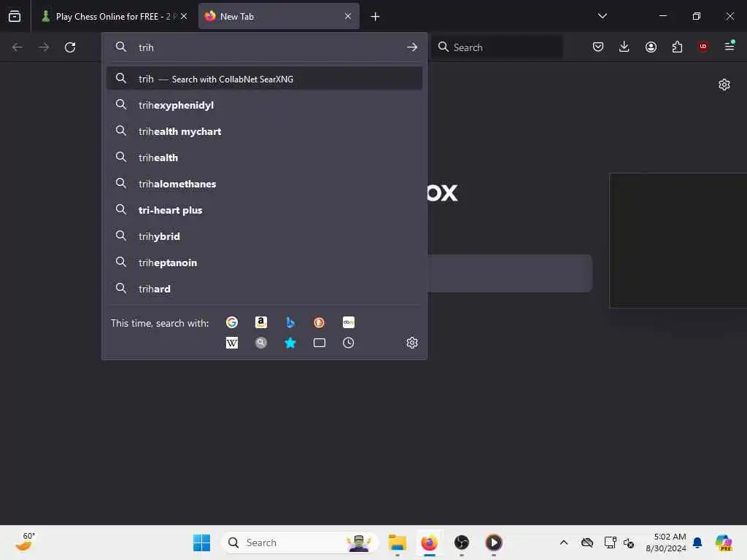This screenshot has width=747, height=560.
Task: Open File Explorer from the taskbar
Action: click(397, 542)
